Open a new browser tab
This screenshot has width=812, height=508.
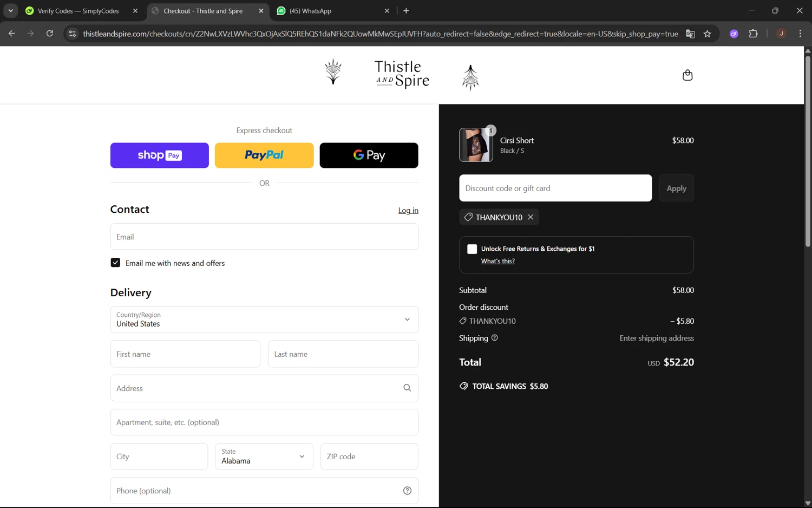[406, 11]
